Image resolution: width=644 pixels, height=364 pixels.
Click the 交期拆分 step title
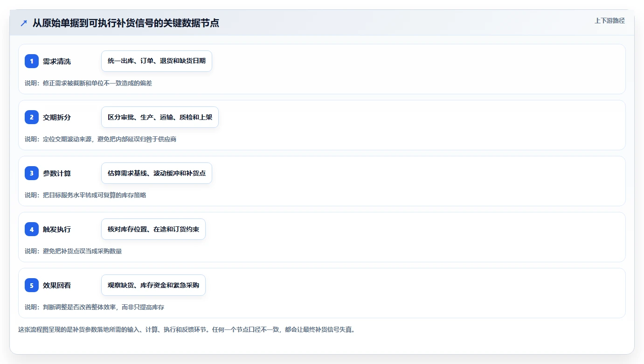click(57, 117)
